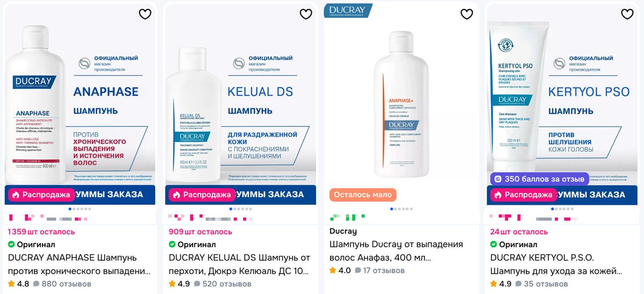Click the 350 баллов за отзыв badge
Viewport: 644px width, 294px height.
click(x=539, y=179)
